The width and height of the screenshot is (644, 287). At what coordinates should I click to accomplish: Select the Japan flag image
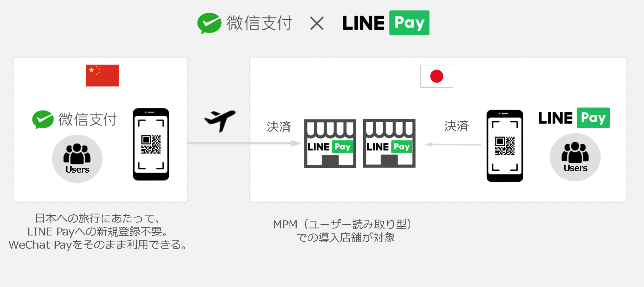click(x=437, y=76)
